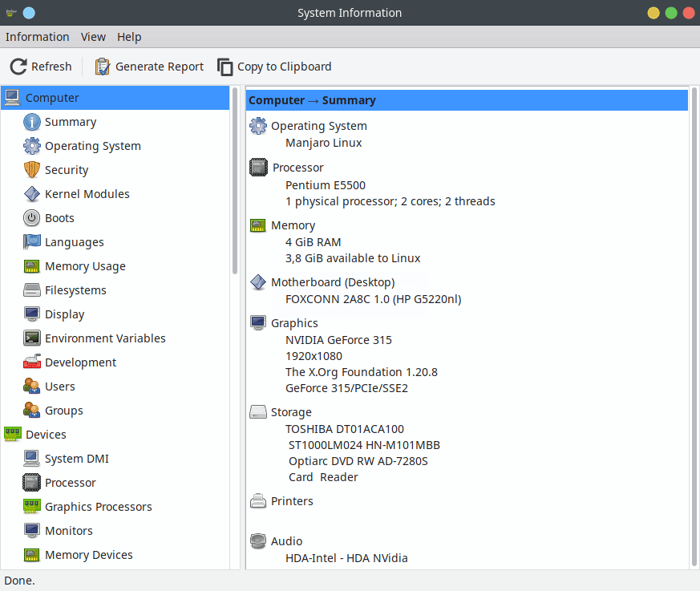Click the summary pane vertical scrollbar
700x591 pixels.
[694, 326]
